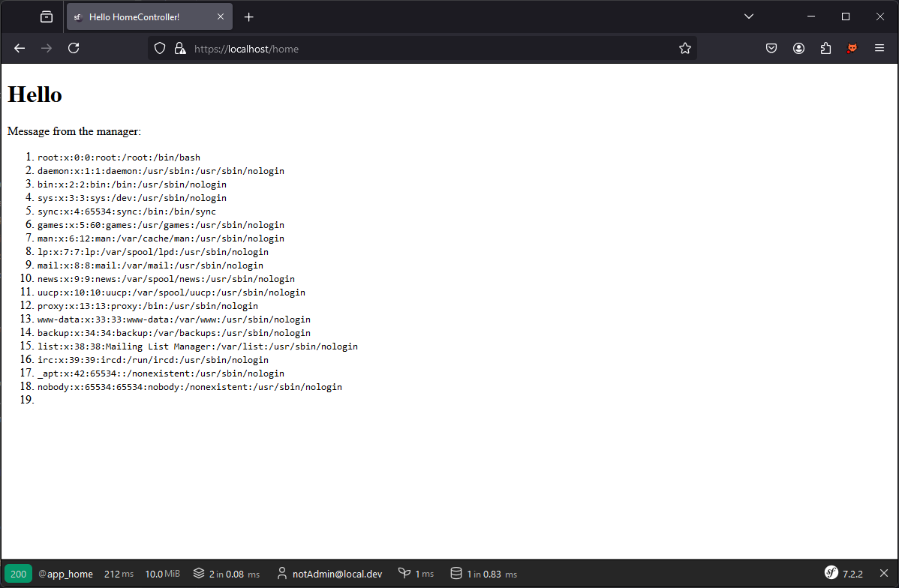Open the Extensions puzzle icon
The height and width of the screenshot is (588, 899).
(x=825, y=48)
